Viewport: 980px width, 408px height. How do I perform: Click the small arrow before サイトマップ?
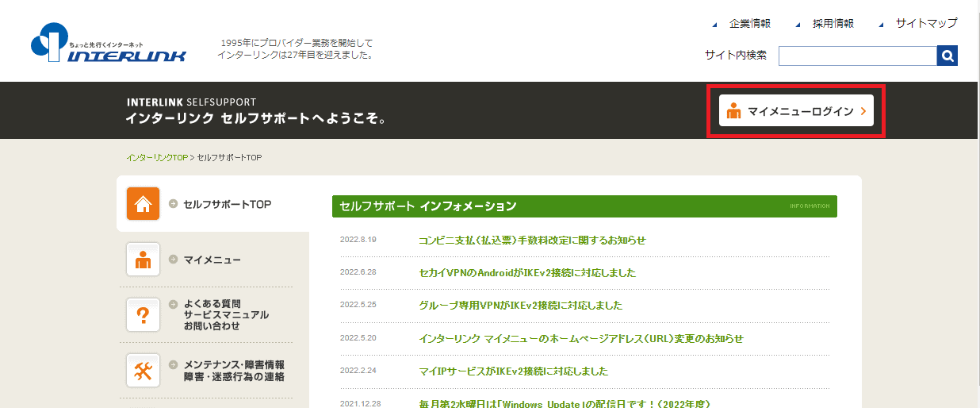pos(881,25)
